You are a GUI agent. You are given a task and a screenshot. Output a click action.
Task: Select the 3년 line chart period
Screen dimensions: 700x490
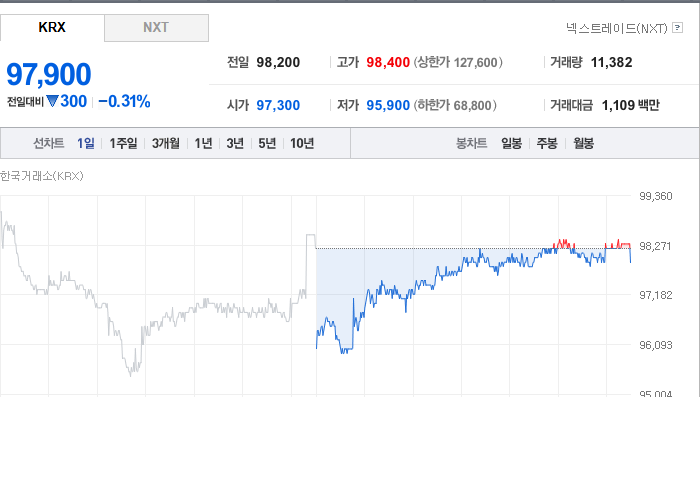[235, 143]
